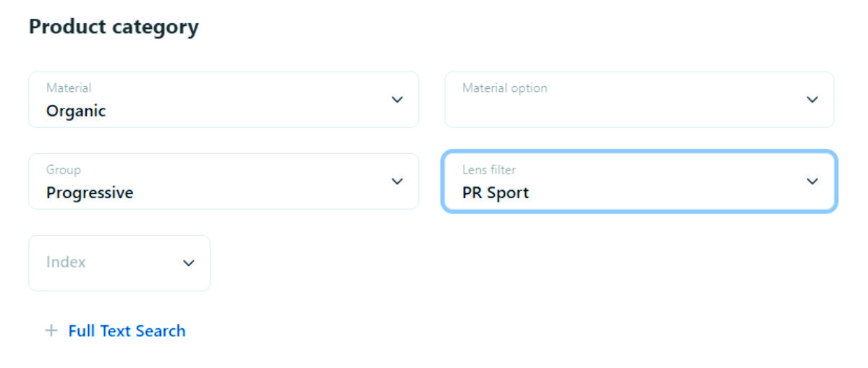Click the selected value PR Sport
The width and height of the screenshot is (868, 368).
tap(495, 193)
